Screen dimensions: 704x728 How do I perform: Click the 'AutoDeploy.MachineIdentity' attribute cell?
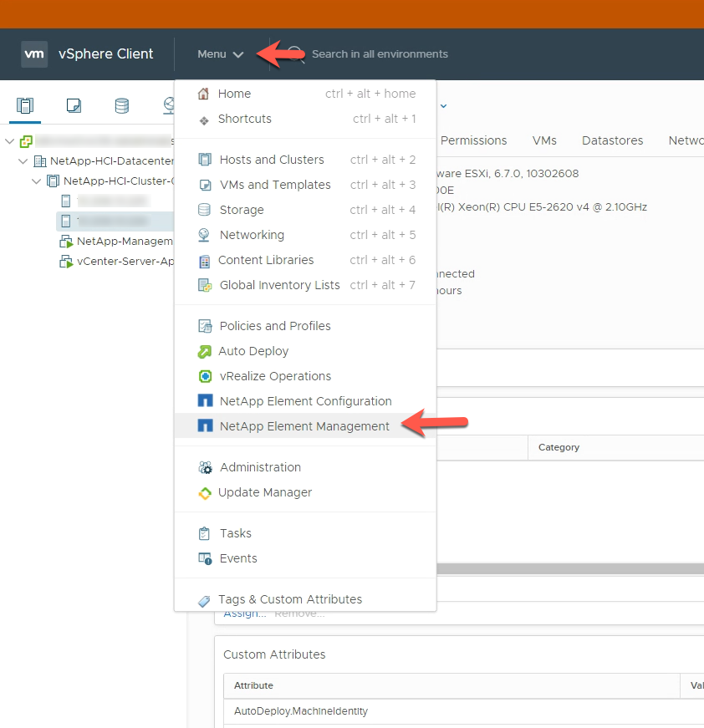(301, 711)
